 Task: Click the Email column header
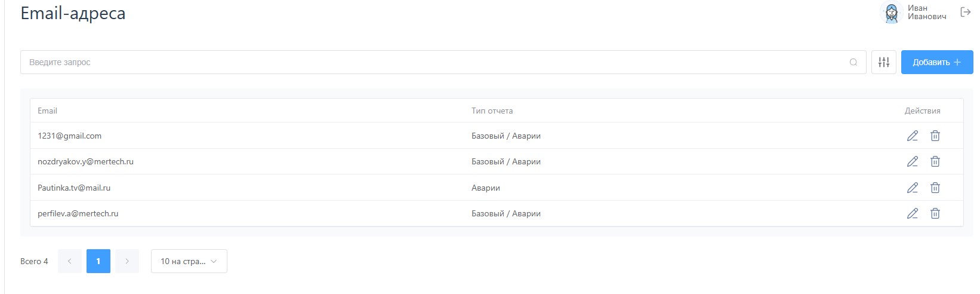[x=48, y=111]
